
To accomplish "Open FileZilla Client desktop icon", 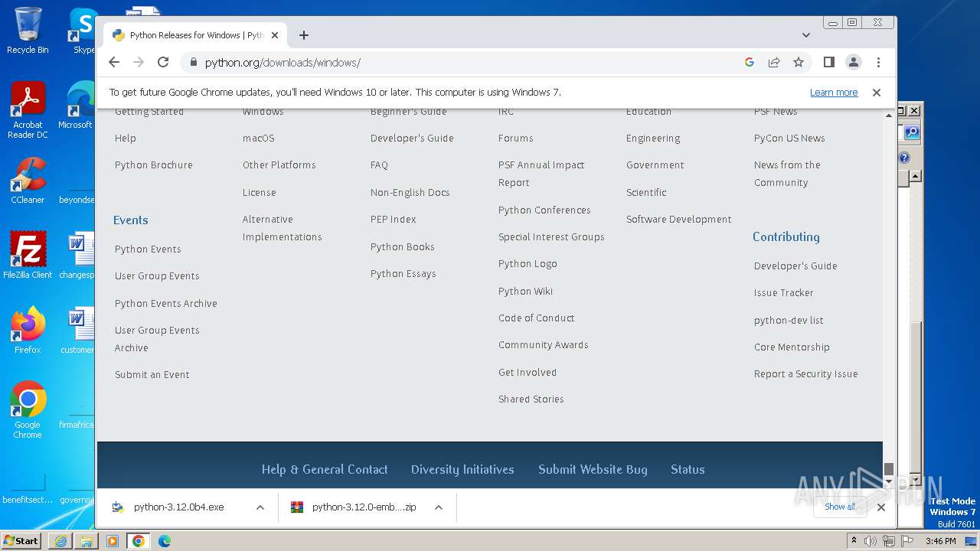I will 28,256.
